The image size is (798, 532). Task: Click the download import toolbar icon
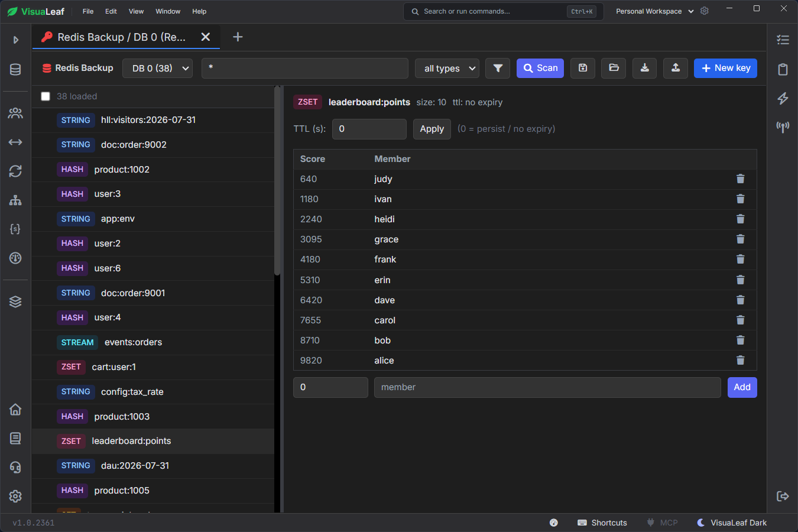pos(644,69)
